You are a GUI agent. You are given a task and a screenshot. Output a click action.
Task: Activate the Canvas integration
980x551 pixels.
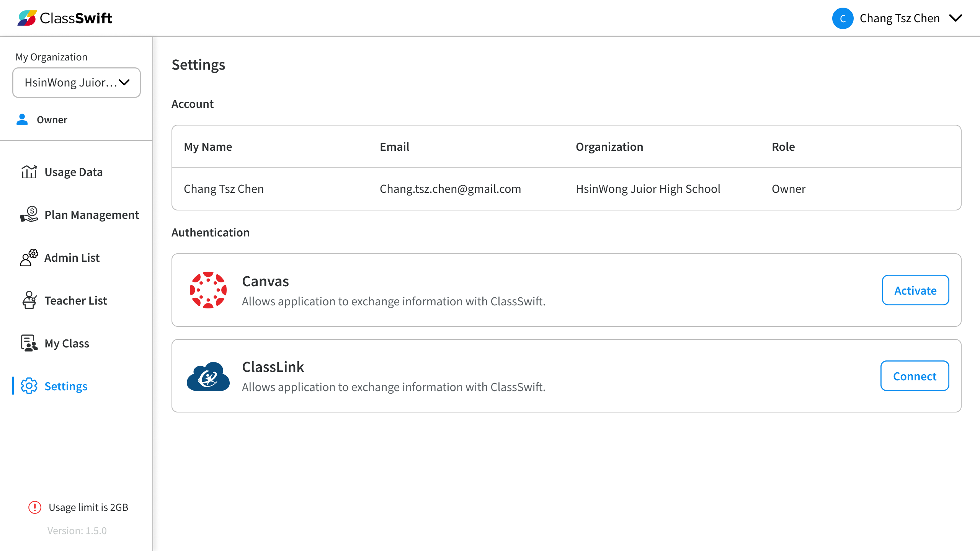pos(915,290)
